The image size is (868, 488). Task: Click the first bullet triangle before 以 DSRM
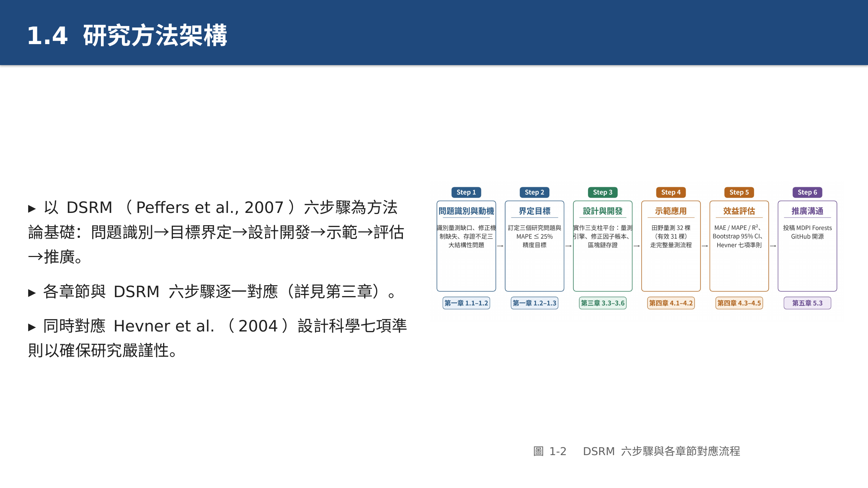click(32, 209)
